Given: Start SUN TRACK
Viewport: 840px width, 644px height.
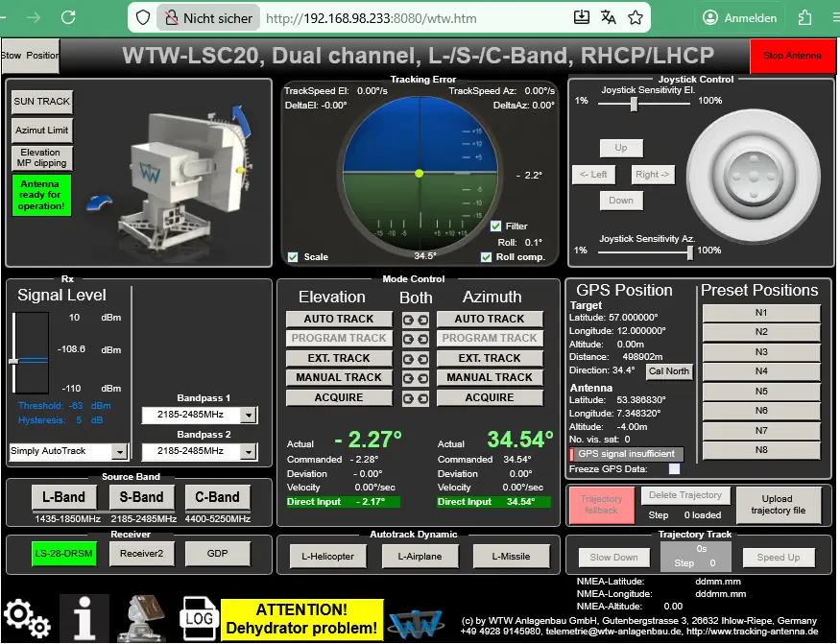Looking at the screenshot, I should pos(42,102).
